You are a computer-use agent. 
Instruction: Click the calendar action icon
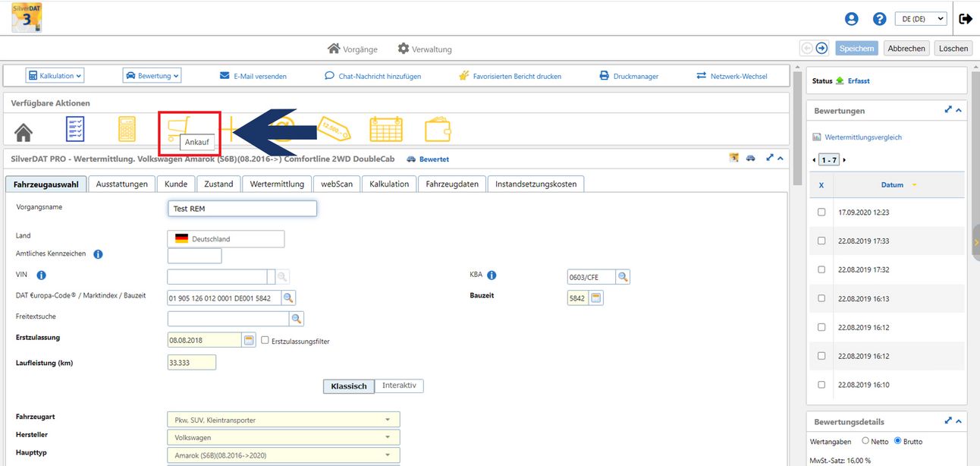(385, 130)
